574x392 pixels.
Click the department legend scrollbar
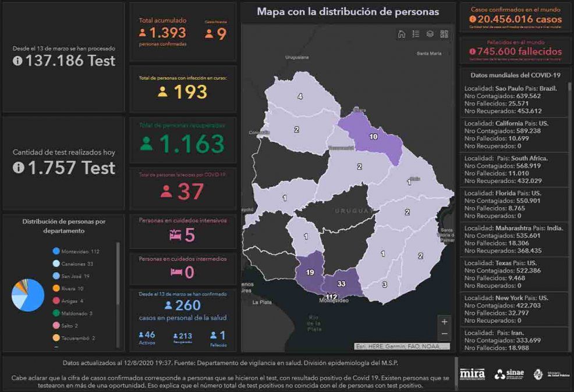tap(118, 291)
